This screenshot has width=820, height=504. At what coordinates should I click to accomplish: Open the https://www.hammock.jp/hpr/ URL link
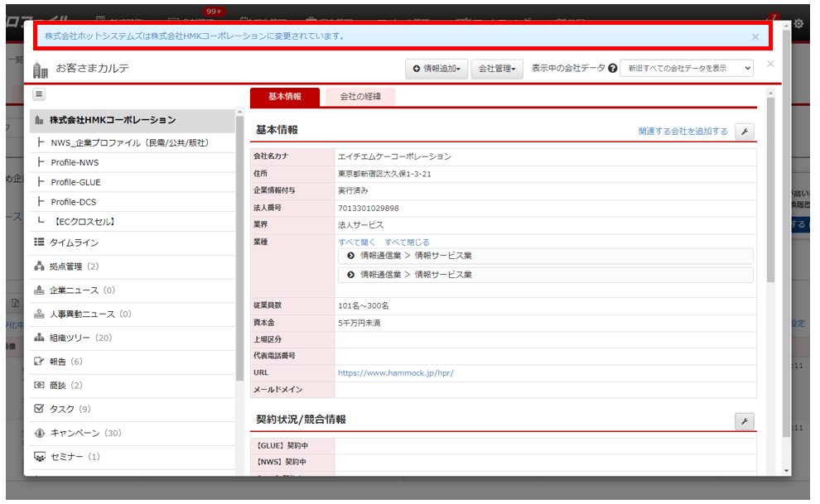(x=396, y=373)
